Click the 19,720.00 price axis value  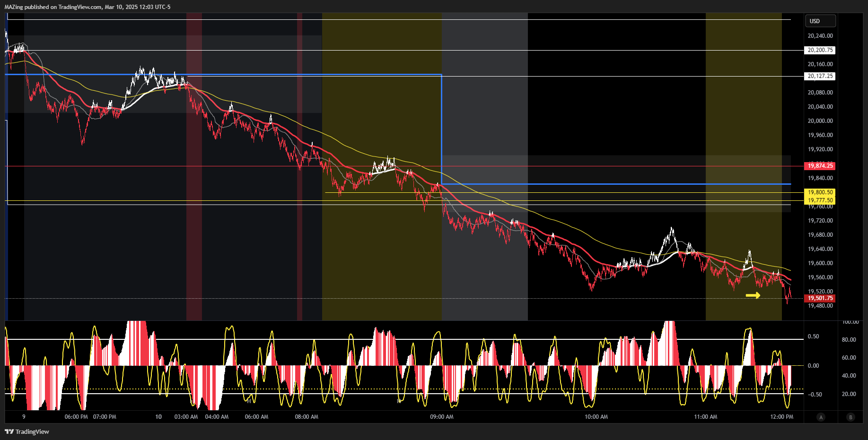820,221
